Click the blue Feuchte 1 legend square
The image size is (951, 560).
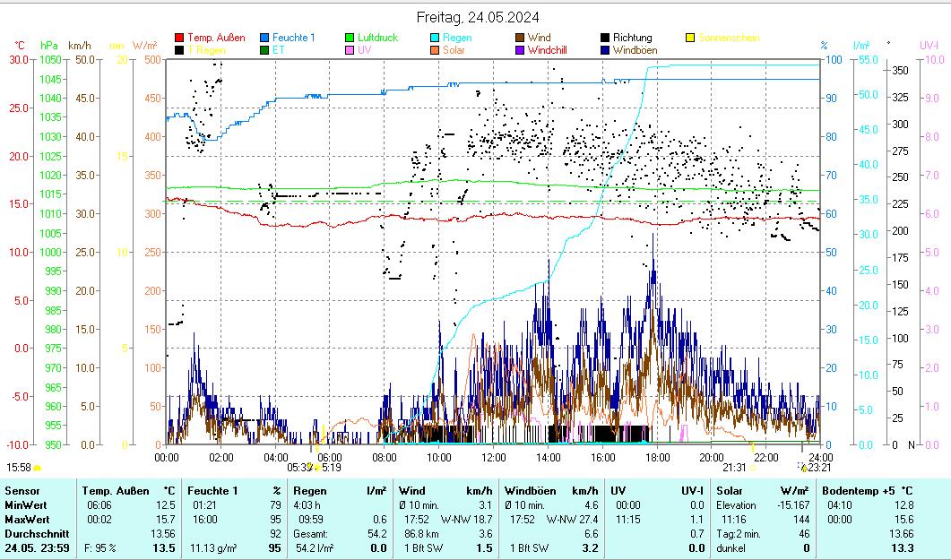tap(264, 38)
